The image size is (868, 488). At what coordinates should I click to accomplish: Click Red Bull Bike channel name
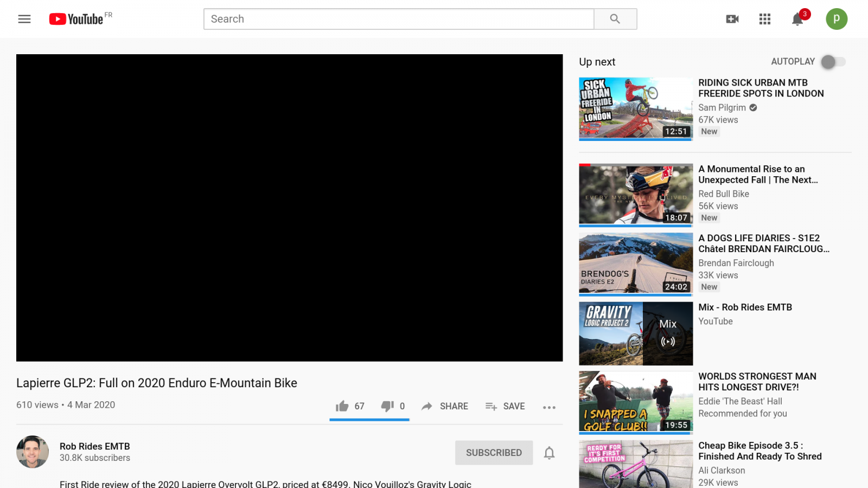724,194
